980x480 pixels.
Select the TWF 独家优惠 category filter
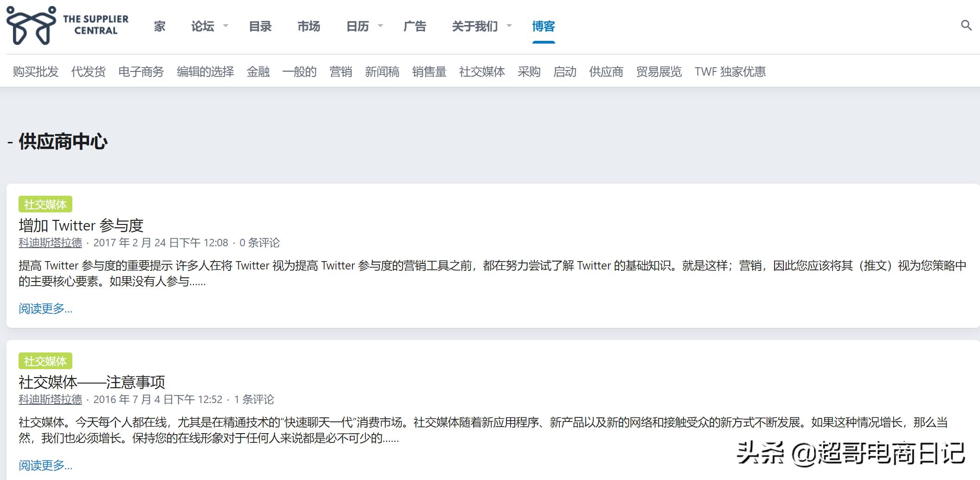[730, 72]
